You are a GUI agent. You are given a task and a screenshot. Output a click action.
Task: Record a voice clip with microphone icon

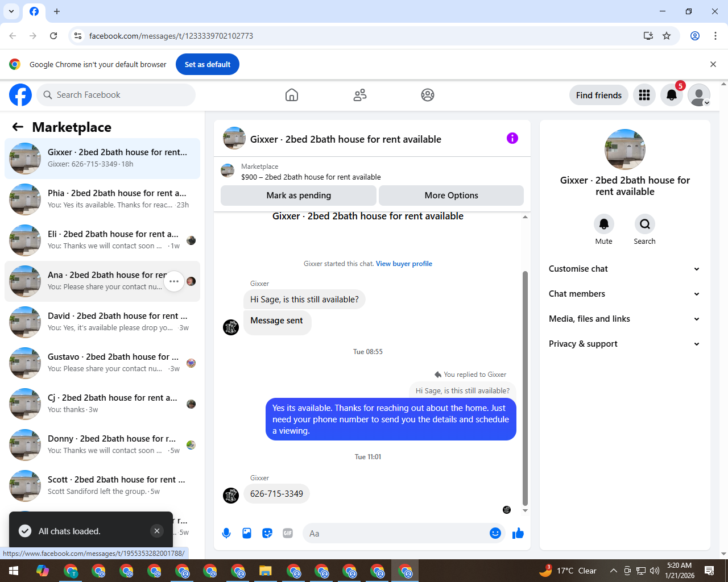(x=226, y=533)
